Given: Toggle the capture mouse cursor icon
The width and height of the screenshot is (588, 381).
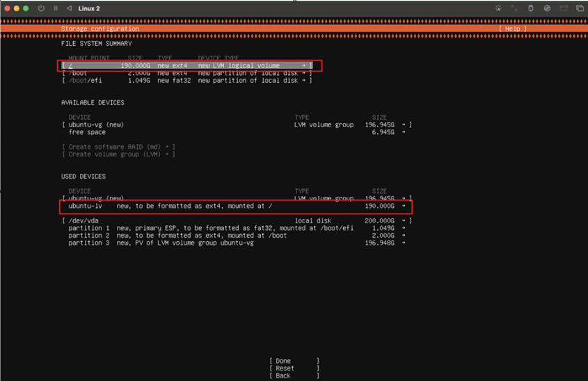Looking at the screenshot, I should tap(498, 8).
